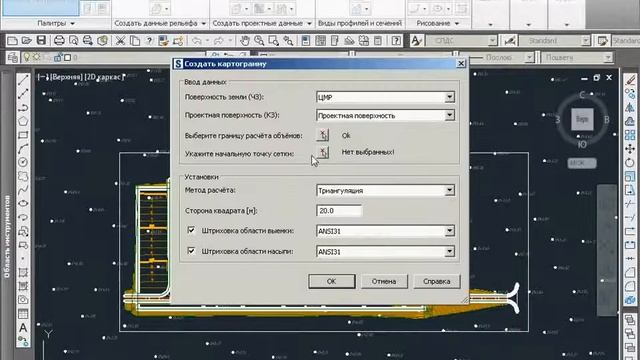Open the Поцвету dropdown
The width and height of the screenshot is (640, 360).
[608, 58]
